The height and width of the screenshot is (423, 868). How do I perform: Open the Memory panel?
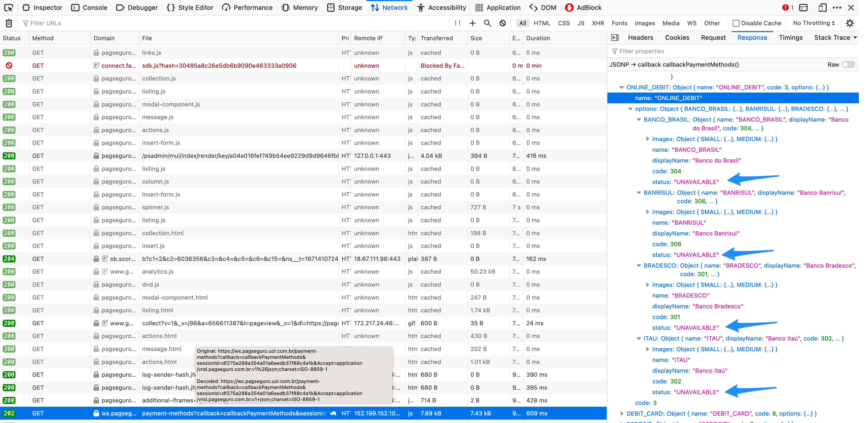pyautogui.click(x=300, y=7)
